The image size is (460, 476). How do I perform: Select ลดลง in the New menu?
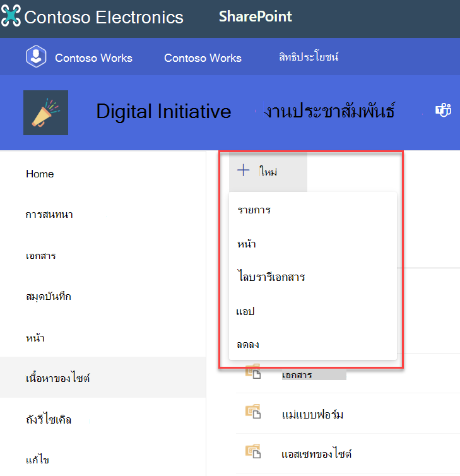click(x=247, y=344)
